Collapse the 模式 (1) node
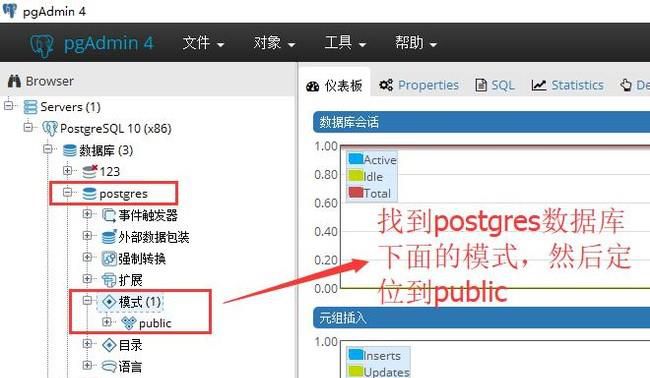Viewport: 650px width, 378px height. (87, 300)
